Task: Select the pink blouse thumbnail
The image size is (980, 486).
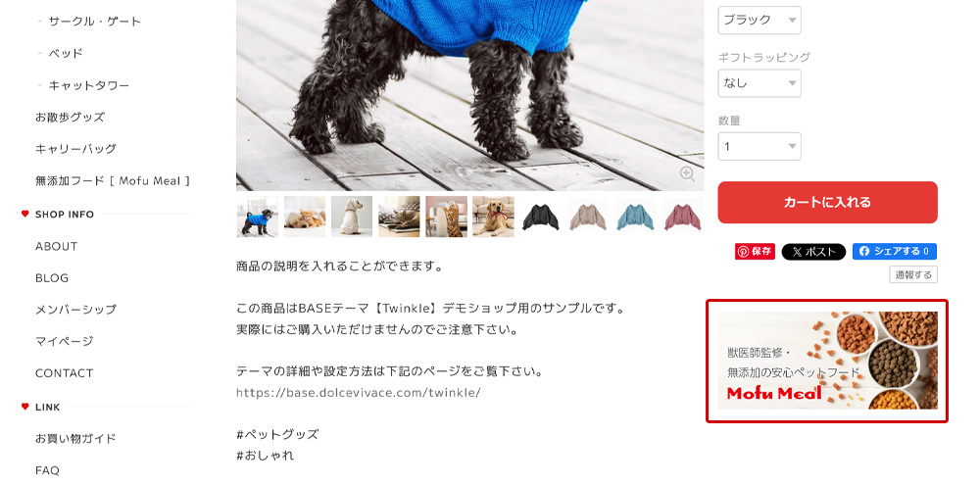Action: (x=682, y=217)
